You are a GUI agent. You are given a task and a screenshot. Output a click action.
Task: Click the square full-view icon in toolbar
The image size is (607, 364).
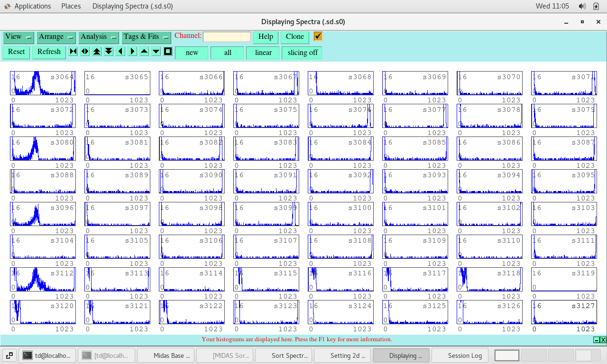(x=168, y=52)
